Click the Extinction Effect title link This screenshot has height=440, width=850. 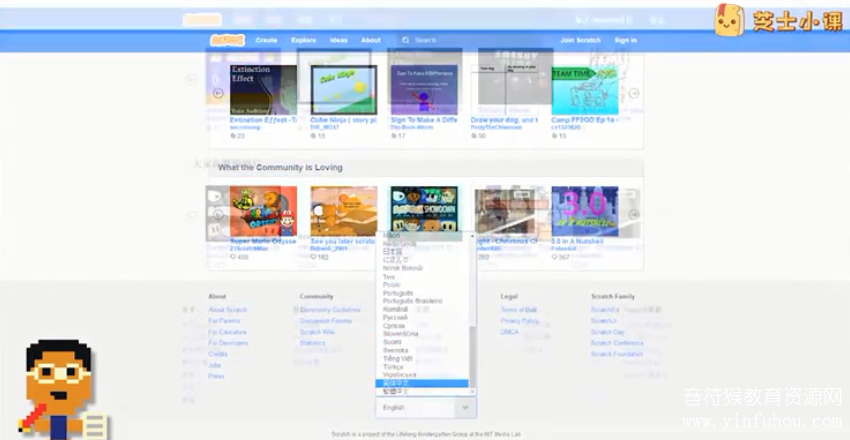[263, 120]
